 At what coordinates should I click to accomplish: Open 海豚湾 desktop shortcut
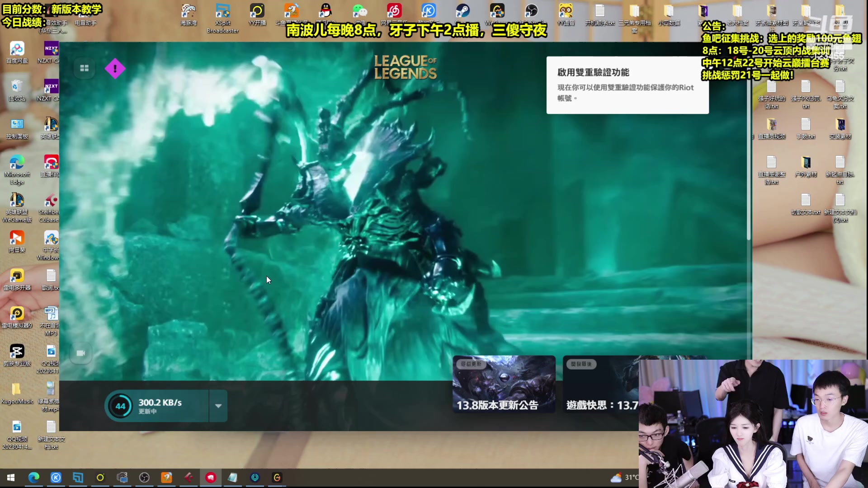(x=189, y=15)
